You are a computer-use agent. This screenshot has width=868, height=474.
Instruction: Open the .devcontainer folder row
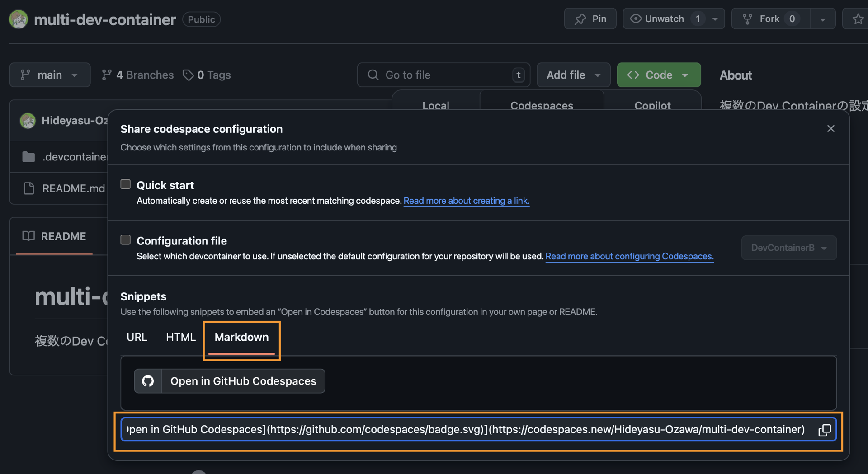coord(59,157)
